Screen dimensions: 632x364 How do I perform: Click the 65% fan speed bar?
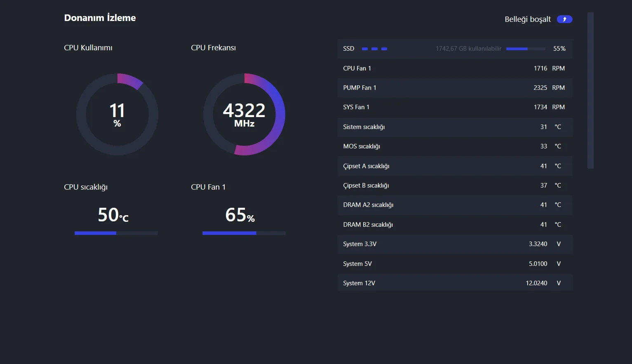click(x=244, y=233)
